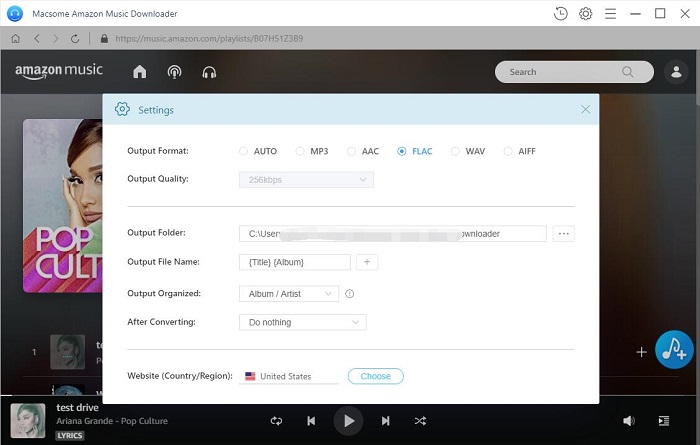
Task: Open the library headphones icon
Action: [209, 72]
